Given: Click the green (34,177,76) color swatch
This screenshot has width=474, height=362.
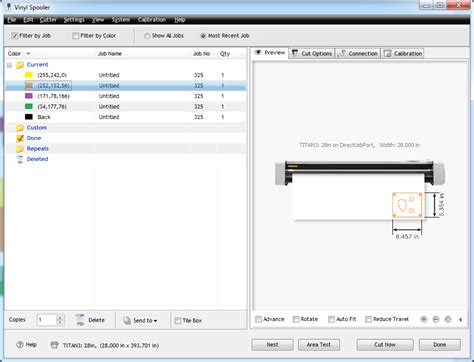Looking at the screenshot, I should pyautogui.click(x=29, y=107).
